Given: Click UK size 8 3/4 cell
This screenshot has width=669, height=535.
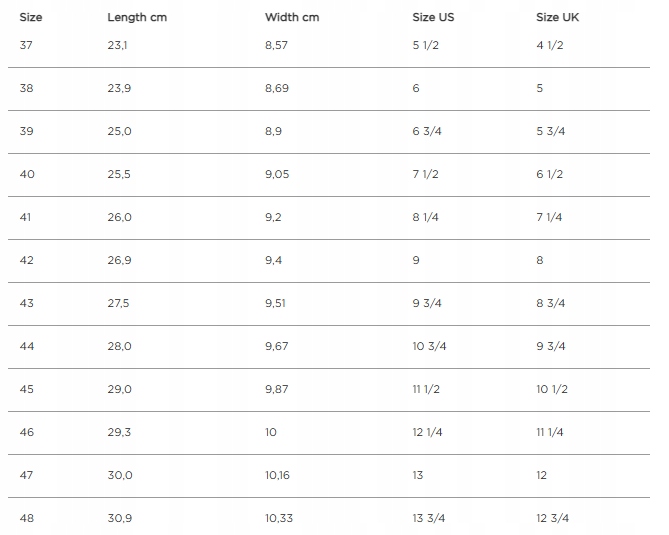Looking at the screenshot, I should 551,303.
